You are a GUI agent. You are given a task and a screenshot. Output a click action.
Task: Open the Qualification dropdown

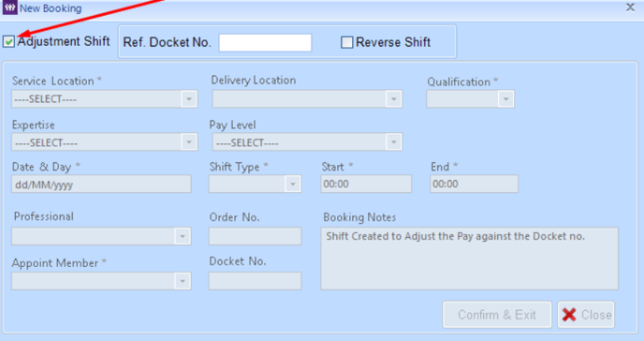point(505,99)
